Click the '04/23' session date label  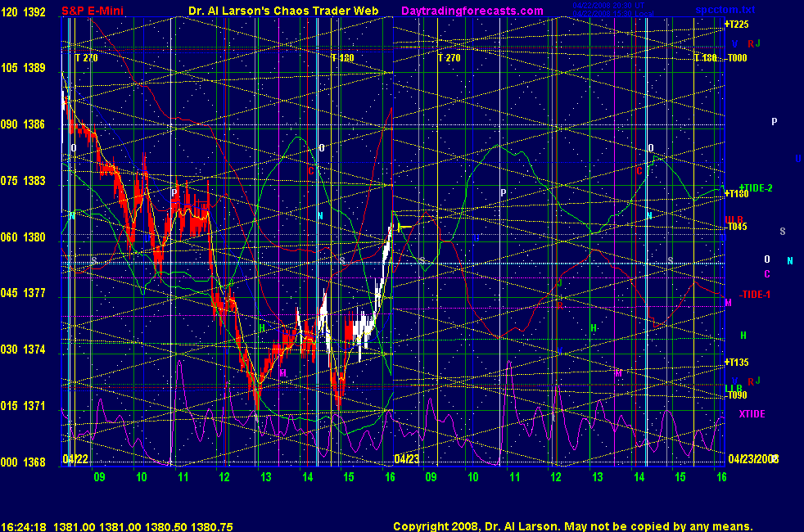click(407, 458)
